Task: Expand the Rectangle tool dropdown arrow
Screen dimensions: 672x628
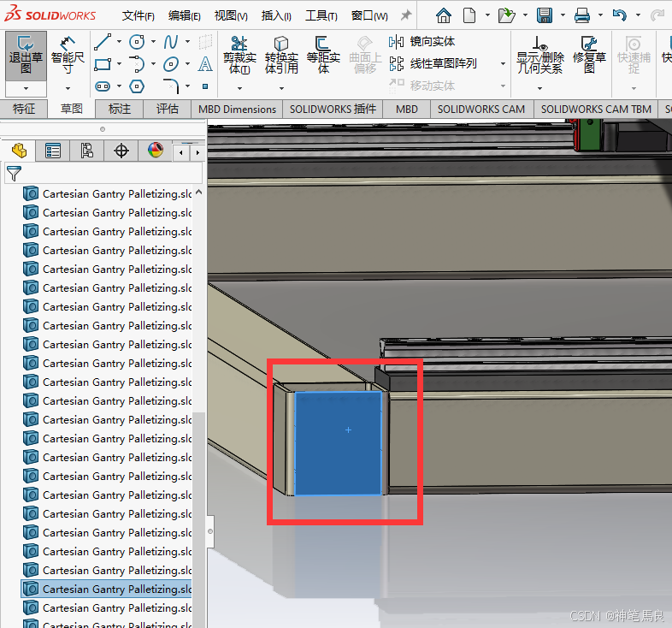Action: click(119, 64)
